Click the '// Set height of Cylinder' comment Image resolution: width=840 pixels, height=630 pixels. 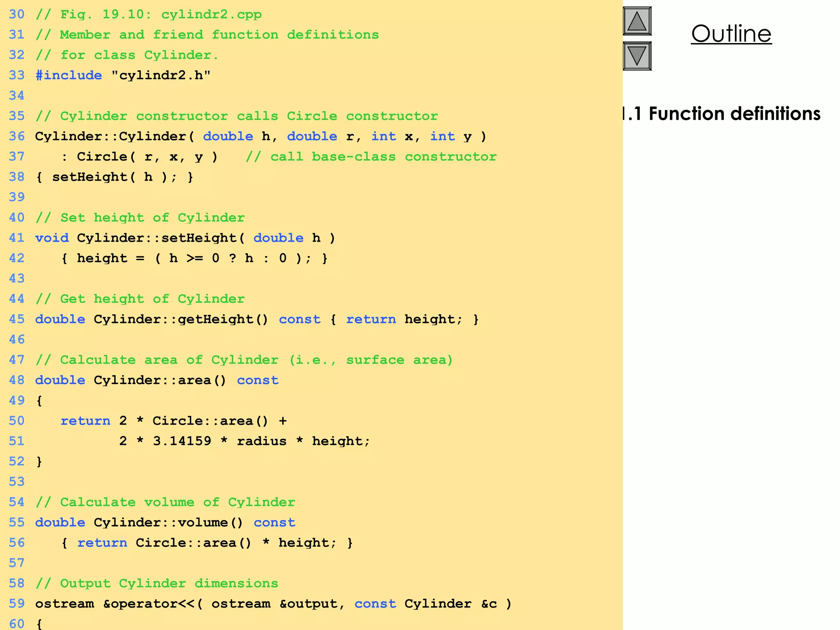click(140, 218)
